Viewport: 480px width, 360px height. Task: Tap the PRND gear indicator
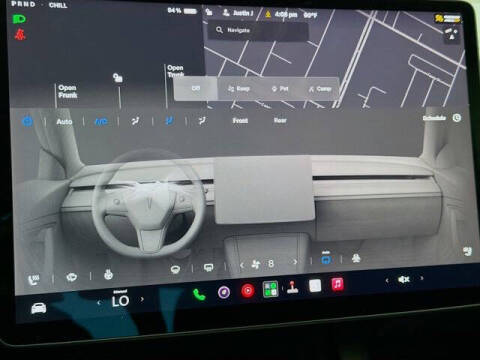[x=23, y=4]
